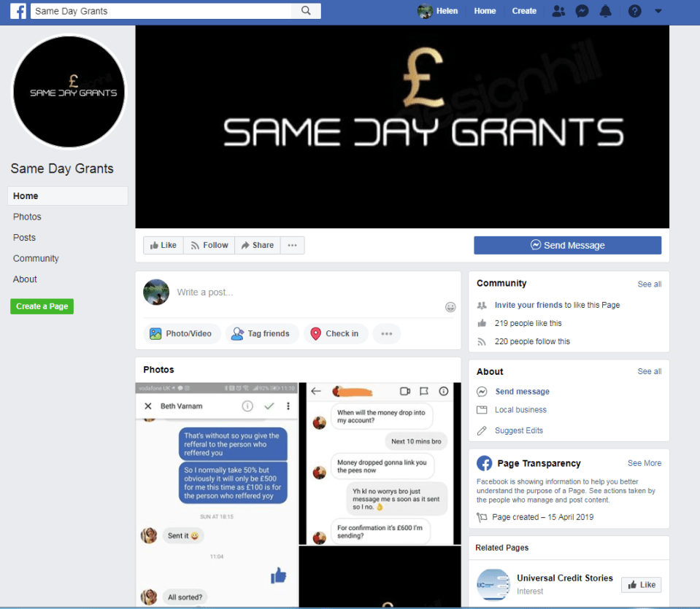Click See all in Community section
Viewport: 700px width, 609px height.
click(x=649, y=284)
